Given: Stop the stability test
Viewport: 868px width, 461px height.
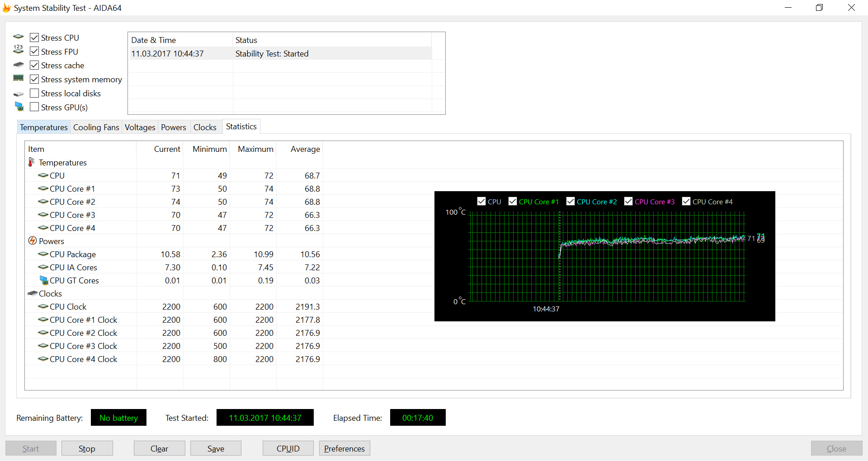Looking at the screenshot, I should (87, 448).
